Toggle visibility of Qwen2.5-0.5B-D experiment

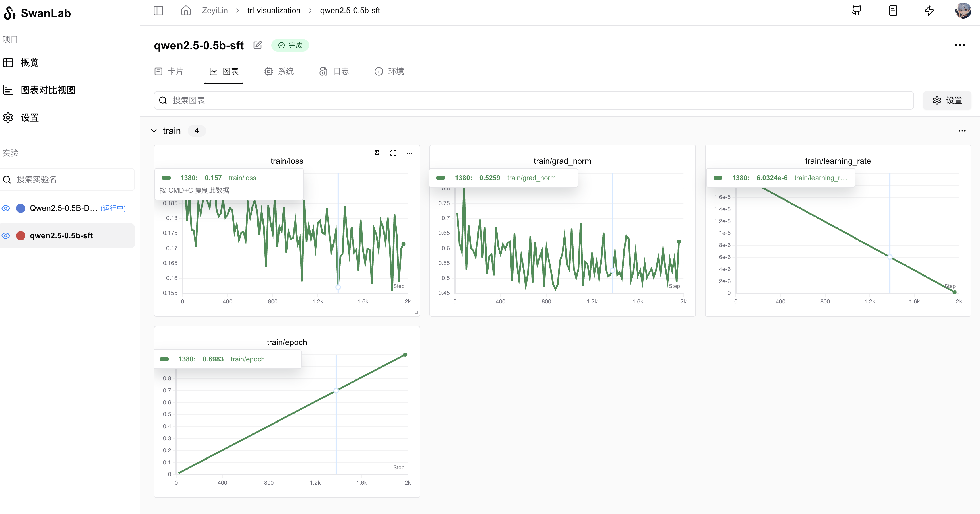pos(6,208)
